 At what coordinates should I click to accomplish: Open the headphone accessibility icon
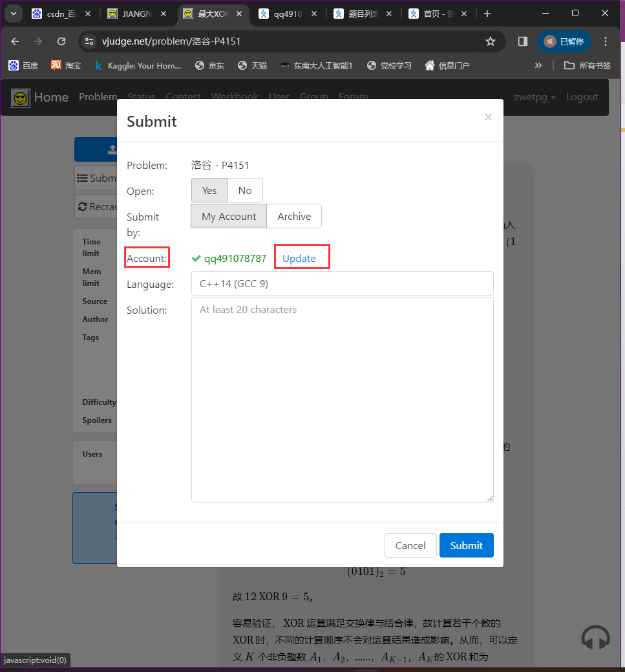coord(595,637)
